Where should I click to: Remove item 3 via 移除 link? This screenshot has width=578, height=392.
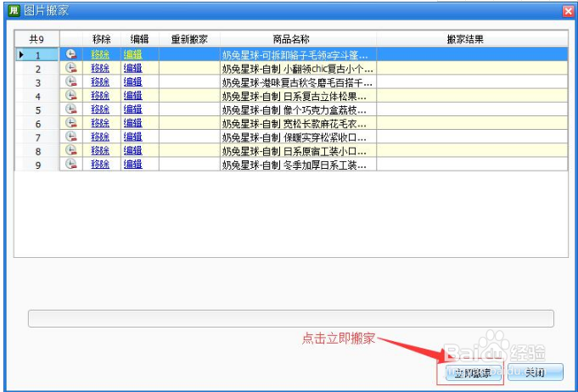(x=100, y=82)
